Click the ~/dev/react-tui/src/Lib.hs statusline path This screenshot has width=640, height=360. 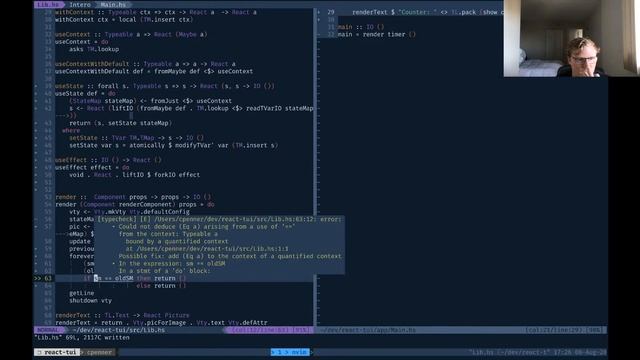pos(119,330)
